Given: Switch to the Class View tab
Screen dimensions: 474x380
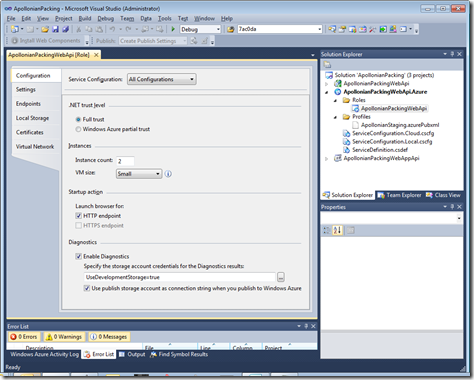Looking at the screenshot, I should [x=444, y=195].
